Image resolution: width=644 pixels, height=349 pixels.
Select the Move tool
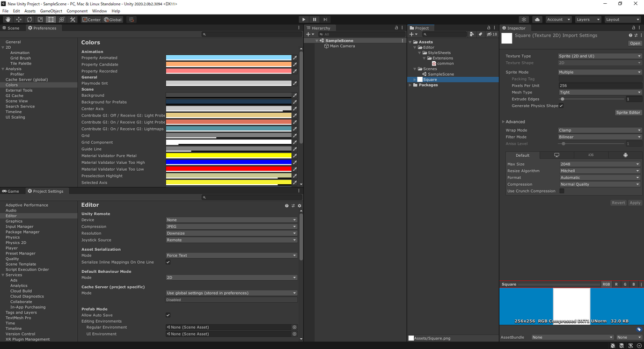click(x=19, y=19)
